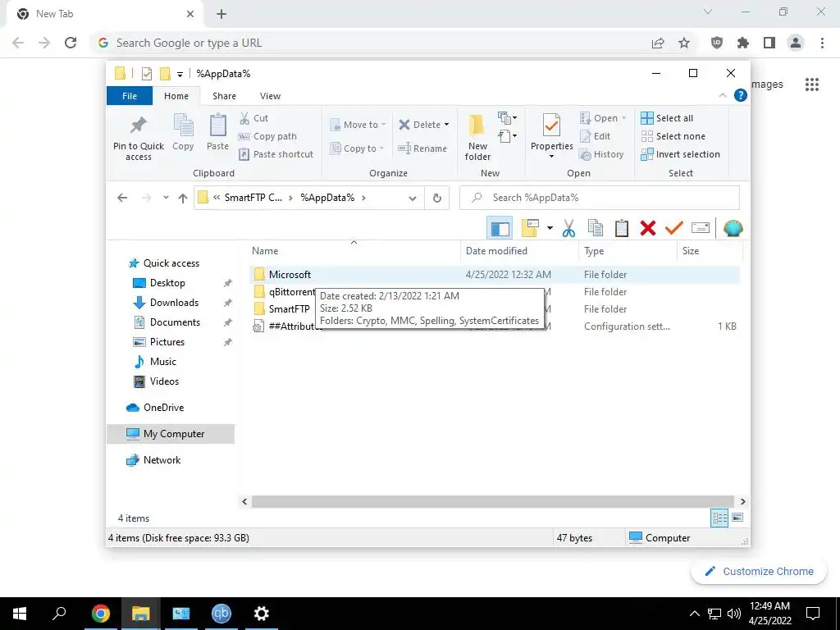Click the Paste ribbon icon
Viewport: 840px width, 630px height.
(217, 132)
